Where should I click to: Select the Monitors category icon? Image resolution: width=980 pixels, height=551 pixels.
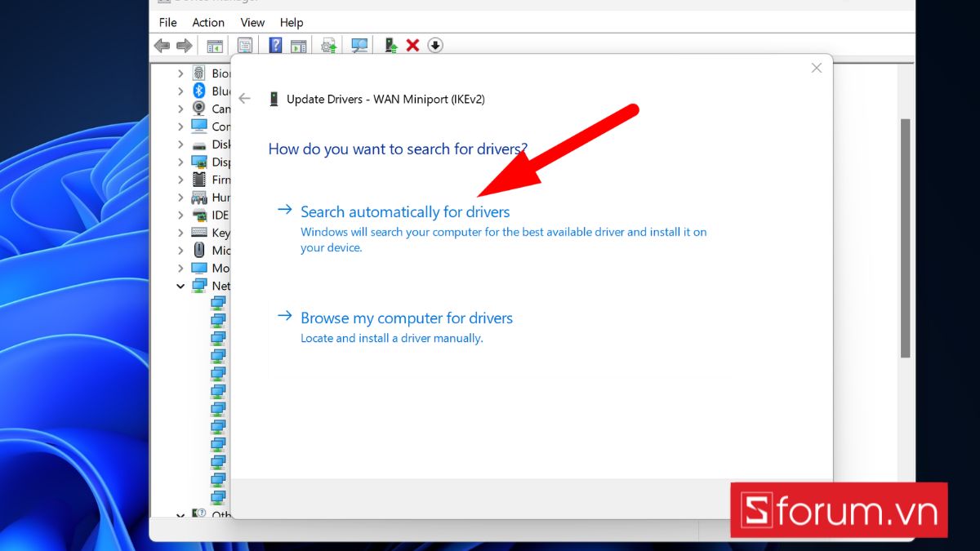pos(198,268)
